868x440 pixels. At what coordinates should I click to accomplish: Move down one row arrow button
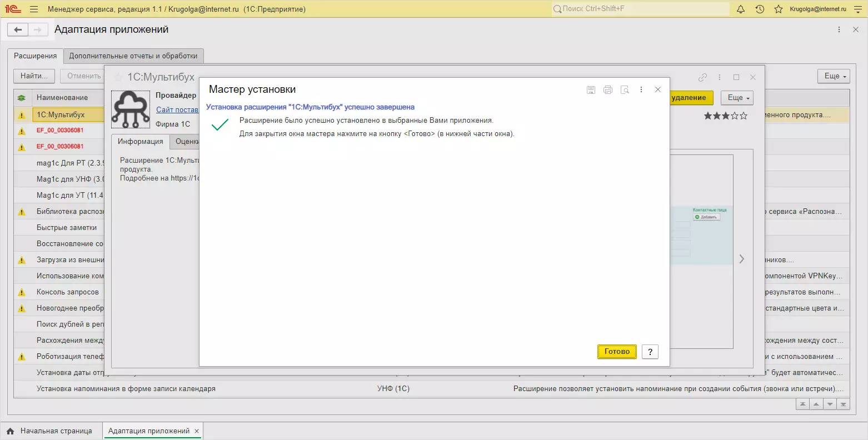pos(830,404)
